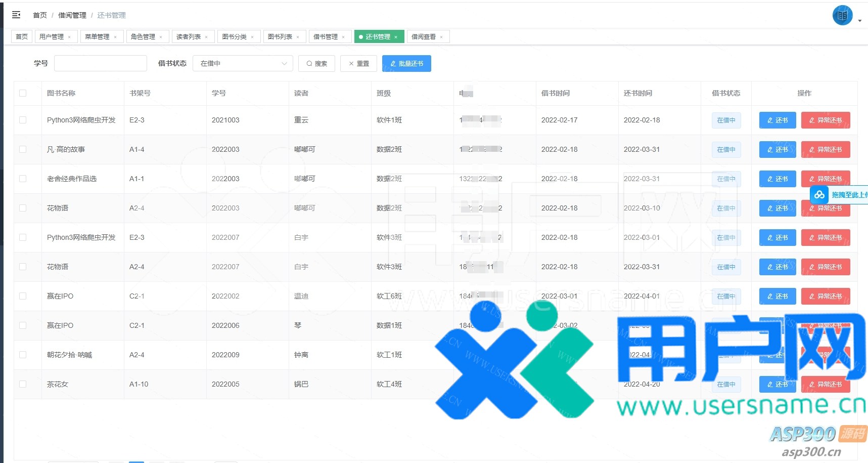
Task: Open the 借书状态 dropdown showing 在借中
Action: 243,63
